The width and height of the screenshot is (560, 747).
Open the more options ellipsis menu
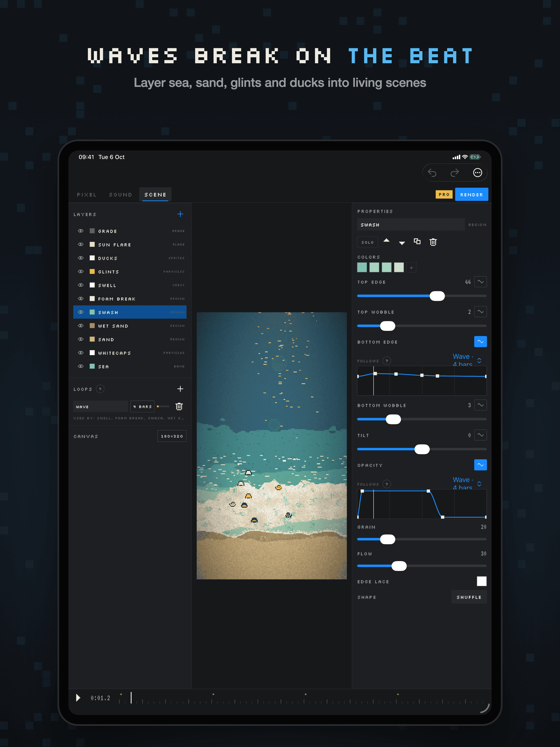coord(477,173)
